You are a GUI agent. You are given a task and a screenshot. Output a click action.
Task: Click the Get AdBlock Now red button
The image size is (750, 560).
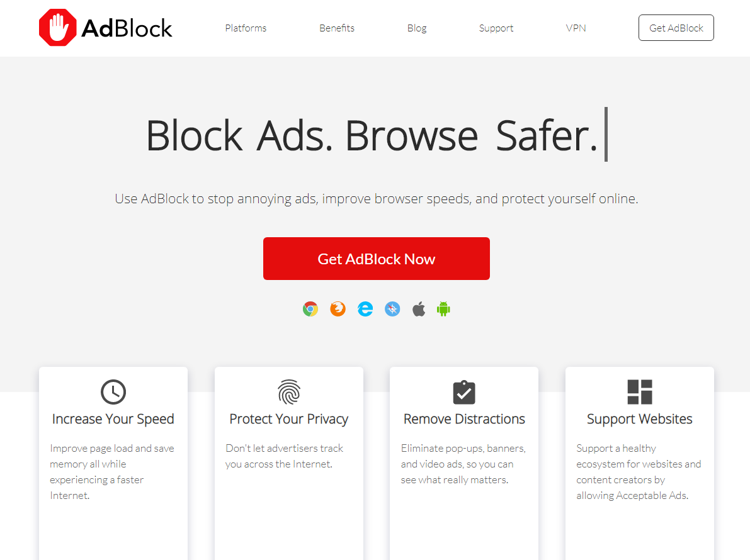(376, 259)
